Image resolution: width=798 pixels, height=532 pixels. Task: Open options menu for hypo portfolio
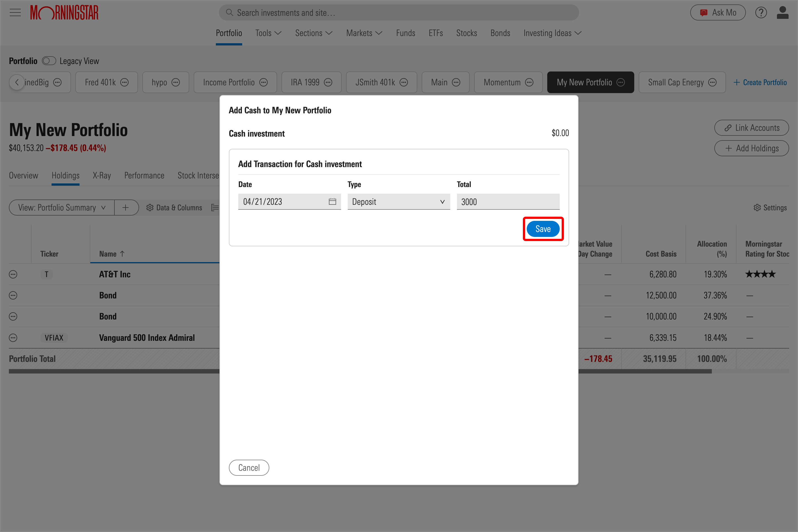(175, 83)
